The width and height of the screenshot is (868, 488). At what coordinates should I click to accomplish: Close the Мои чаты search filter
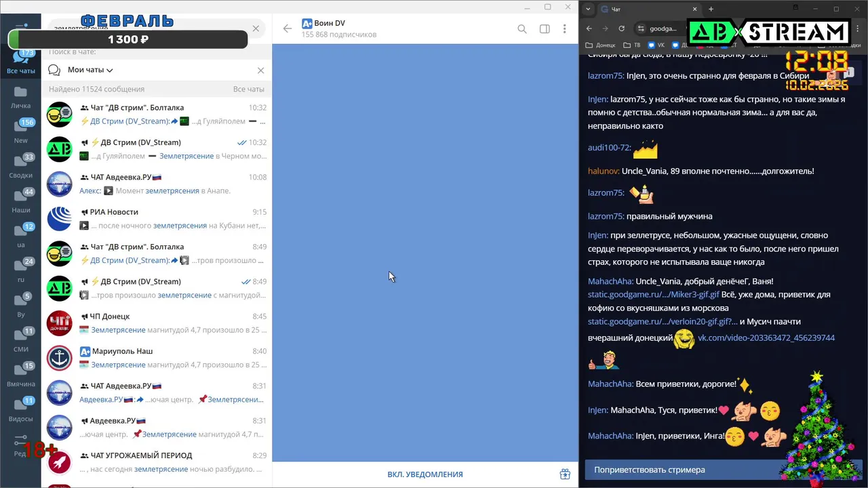coord(260,70)
